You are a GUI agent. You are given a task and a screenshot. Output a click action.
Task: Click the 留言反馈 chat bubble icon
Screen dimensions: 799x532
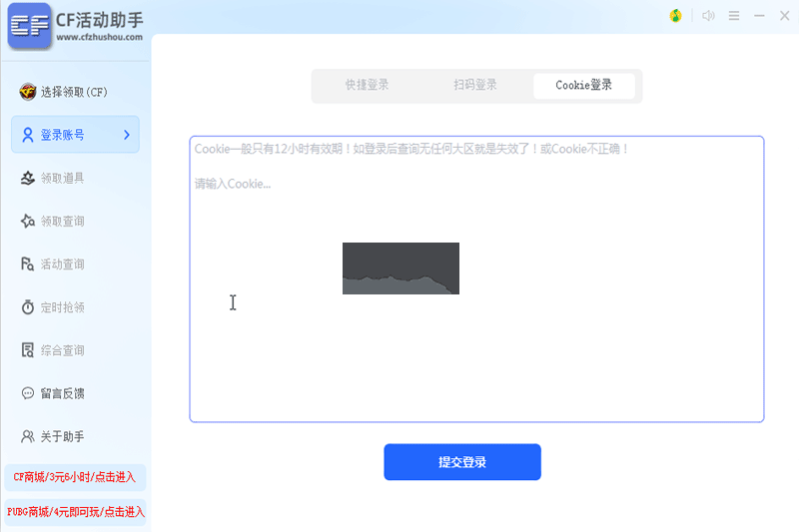pyautogui.click(x=28, y=393)
